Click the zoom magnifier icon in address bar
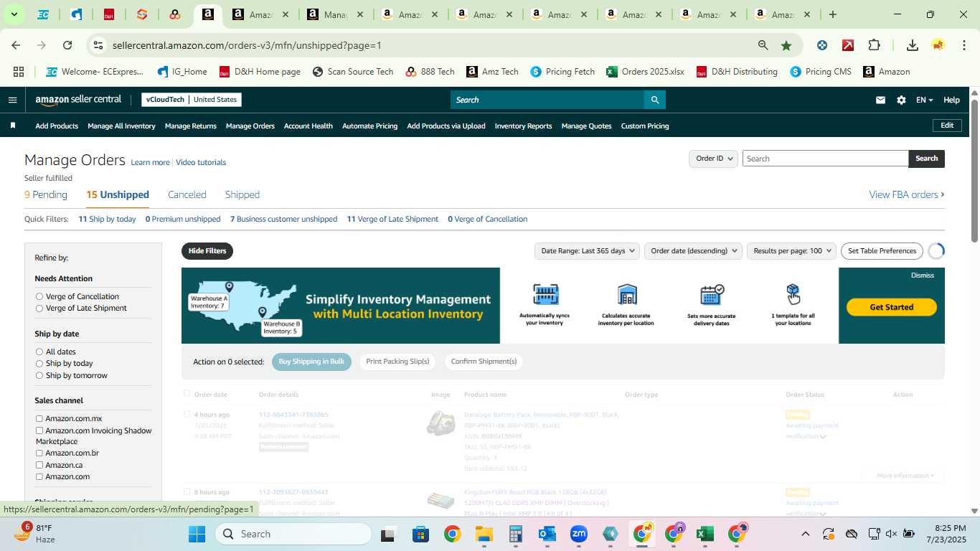Image resolution: width=980 pixels, height=551 pixels. tap(763, 45)
